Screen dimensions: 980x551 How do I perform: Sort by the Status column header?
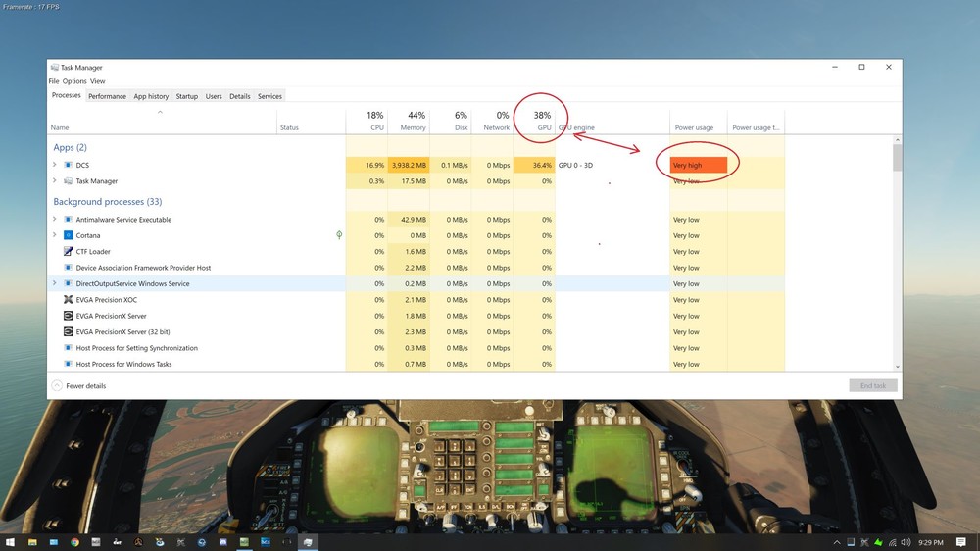pos(311,121)
